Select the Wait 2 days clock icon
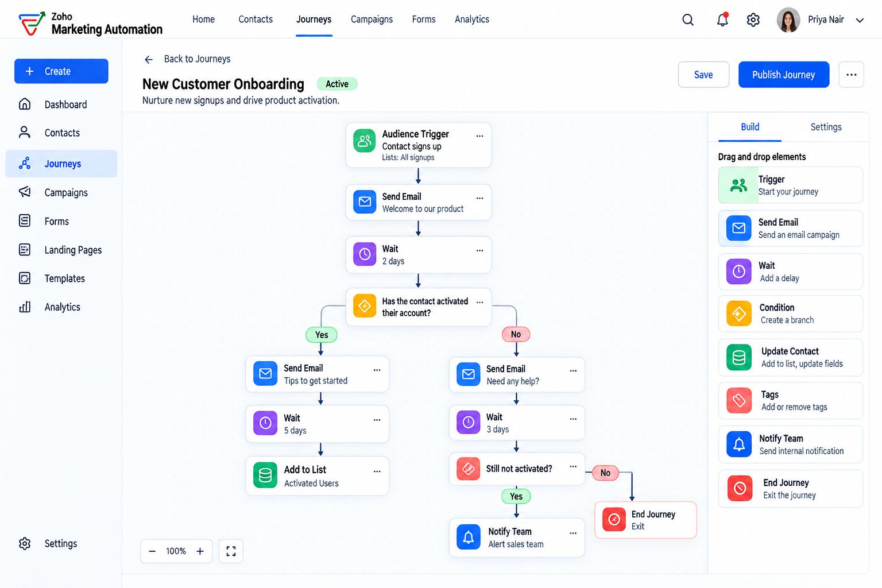 point(365,254)
